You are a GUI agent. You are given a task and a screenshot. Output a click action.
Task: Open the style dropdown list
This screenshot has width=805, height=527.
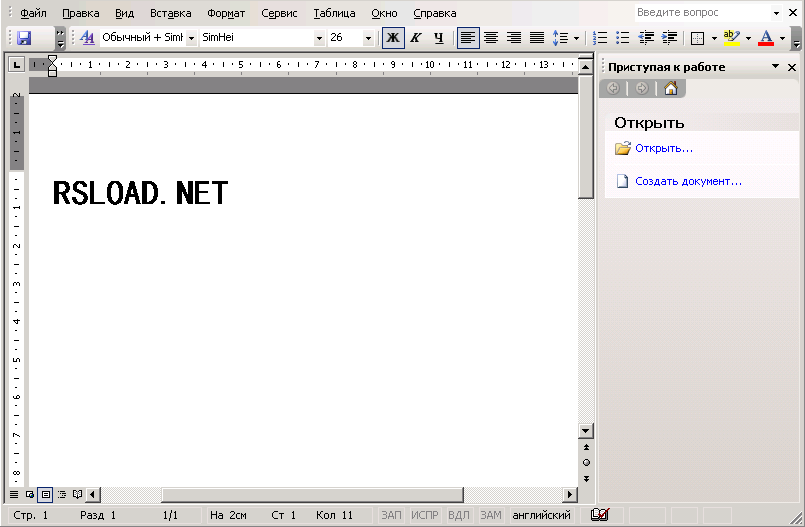coord(191,38)
